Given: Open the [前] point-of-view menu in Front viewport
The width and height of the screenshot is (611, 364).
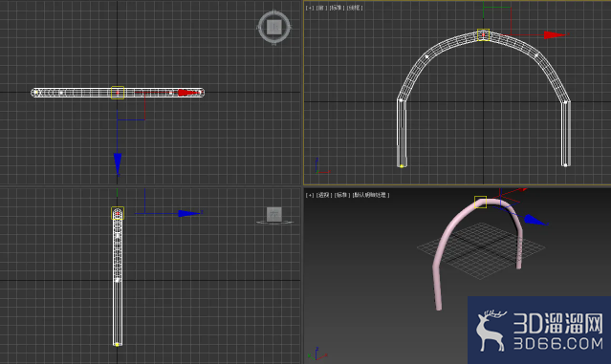Looking at the screenshot, I should tap(321, 8).
